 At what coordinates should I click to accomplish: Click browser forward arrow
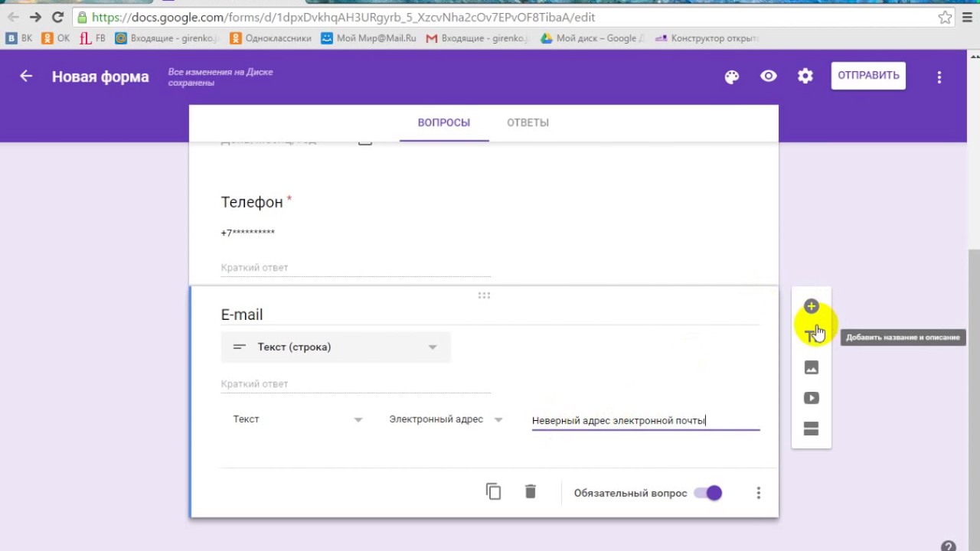35,17
